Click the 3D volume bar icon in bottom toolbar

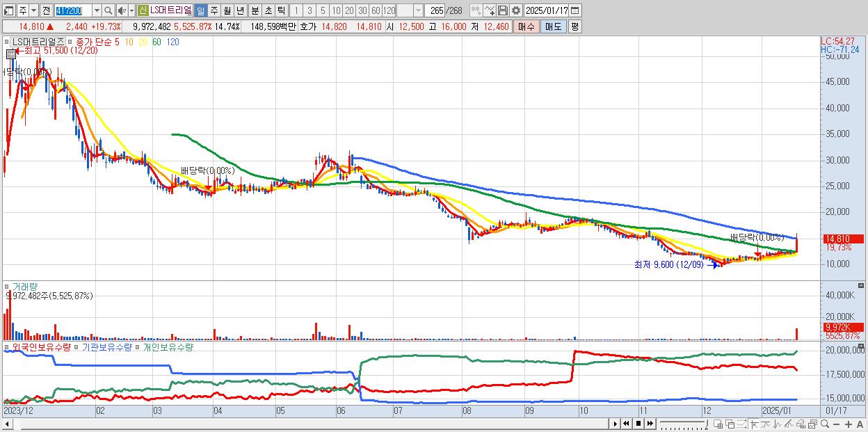[x=801, y=424]
